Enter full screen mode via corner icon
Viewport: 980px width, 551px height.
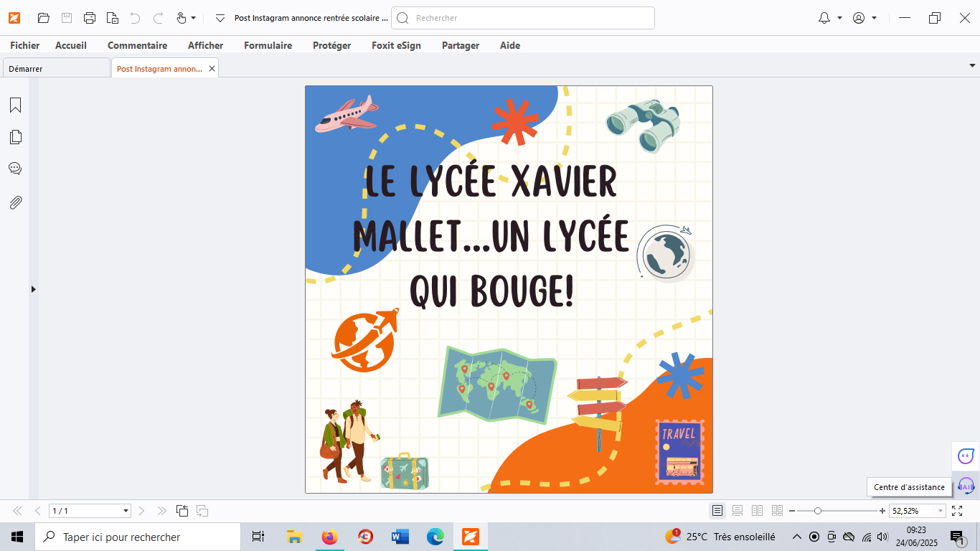[x=957, y=511]
